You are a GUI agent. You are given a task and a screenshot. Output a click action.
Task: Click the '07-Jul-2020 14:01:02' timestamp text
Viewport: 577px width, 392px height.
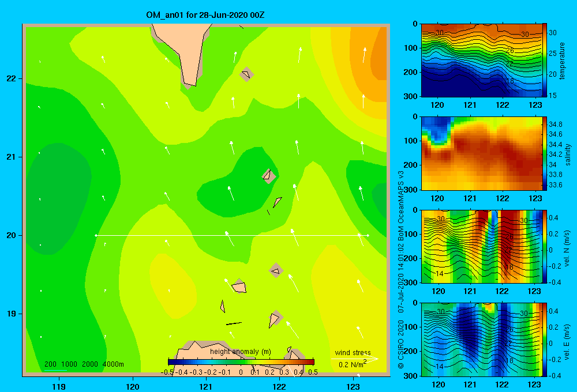pos(401,278)
